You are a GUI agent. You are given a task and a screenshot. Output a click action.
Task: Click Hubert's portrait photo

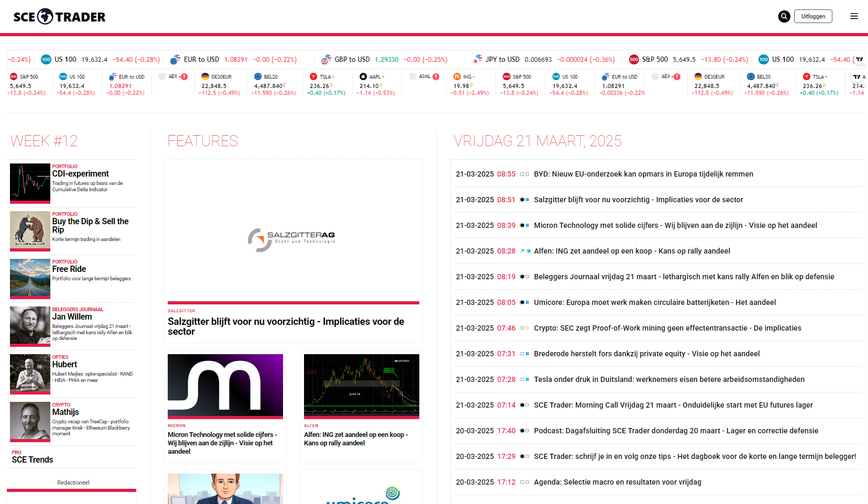point(30,374)
